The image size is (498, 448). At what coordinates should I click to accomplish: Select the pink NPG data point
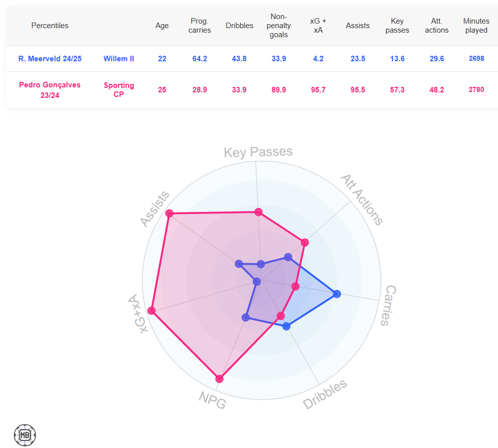(x=219, y=379)
